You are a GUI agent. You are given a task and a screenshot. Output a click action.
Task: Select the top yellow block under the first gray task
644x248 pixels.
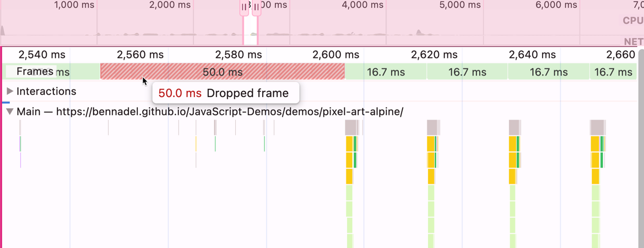pyautogui.click(x=349, y=144)
